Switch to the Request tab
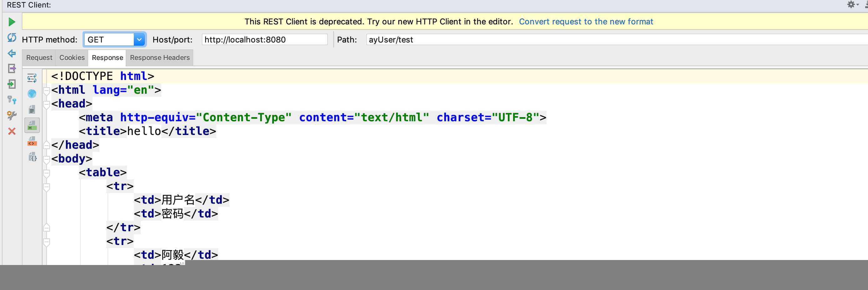The width and height of the screenshot is (868, 290). [x=39, y=57]
